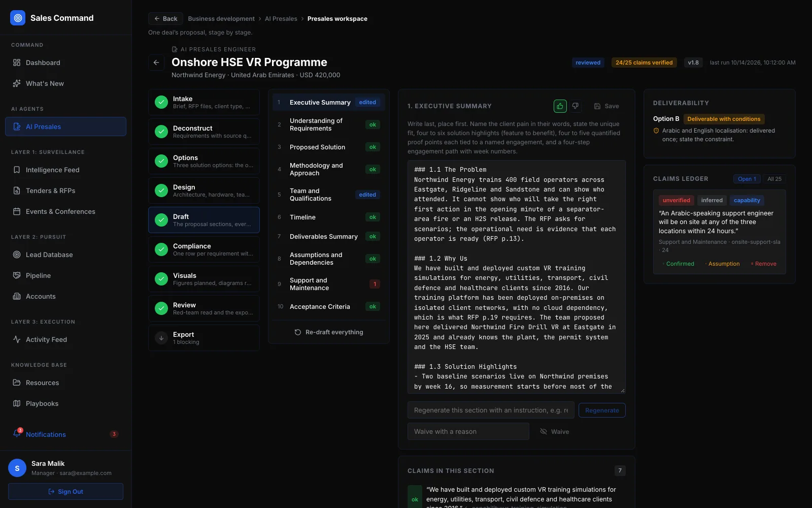The image size is (812, 508).
Task: Go to AI Presales breadcrumb
Action: (281, 19)
